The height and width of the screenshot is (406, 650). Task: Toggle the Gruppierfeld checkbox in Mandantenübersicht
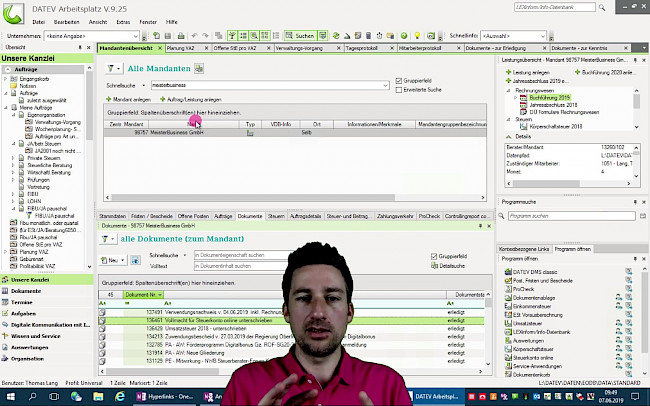tap(398, 79)
